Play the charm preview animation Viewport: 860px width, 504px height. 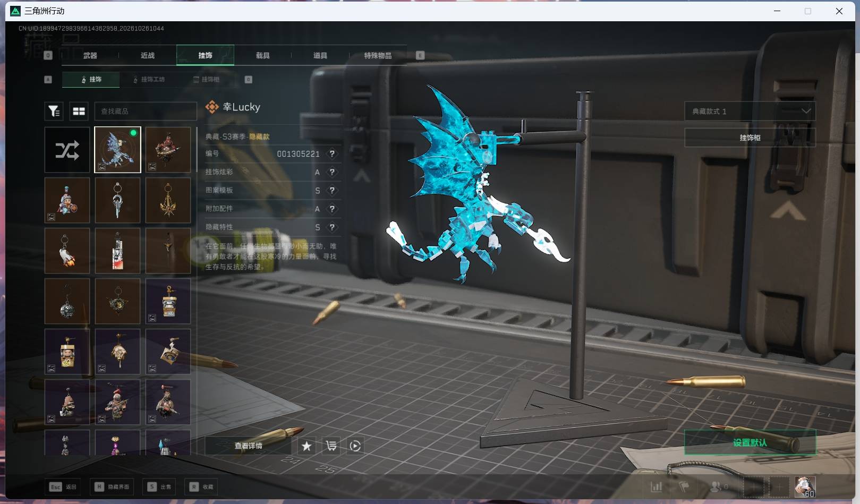[x=355, y=446]
